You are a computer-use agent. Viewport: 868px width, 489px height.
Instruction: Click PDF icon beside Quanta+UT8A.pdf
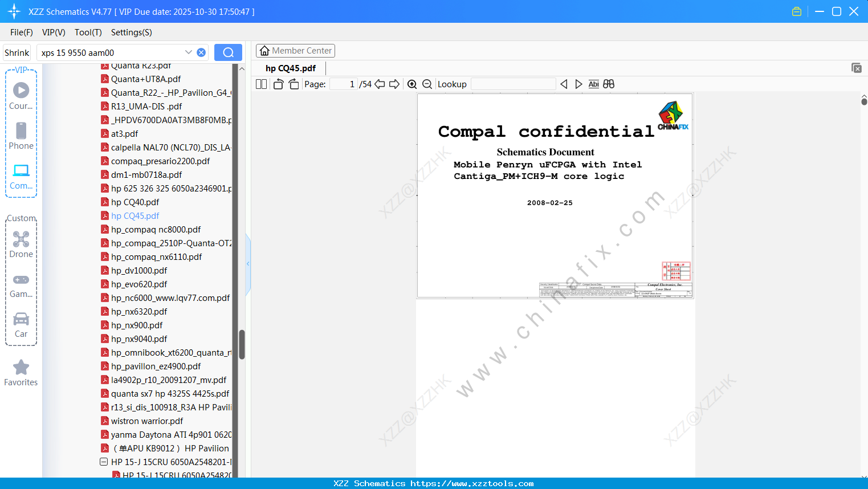pos(105,79)
